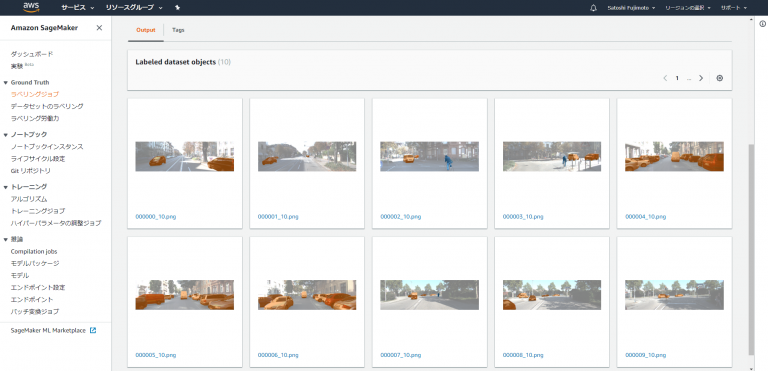The height and width of the screenshot is (371, 768).
Task: Open the サービス dropdown menu
Action: [78, 8]
